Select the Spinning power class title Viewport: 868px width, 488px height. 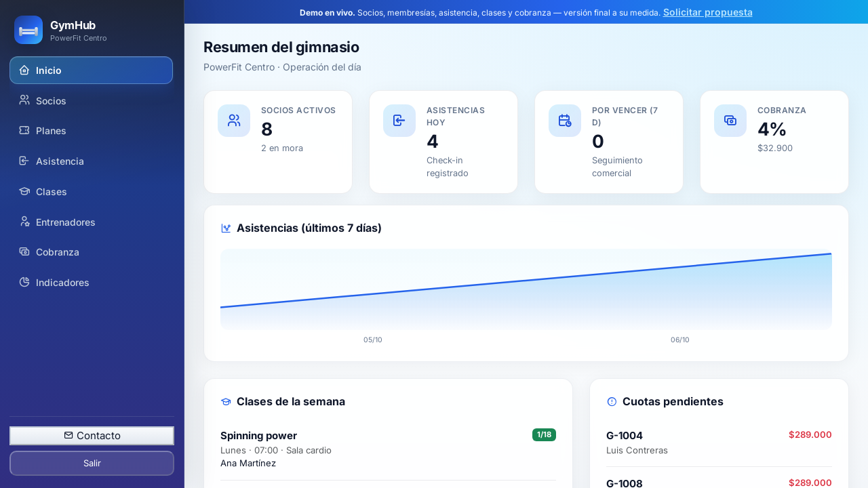[259, 436]
